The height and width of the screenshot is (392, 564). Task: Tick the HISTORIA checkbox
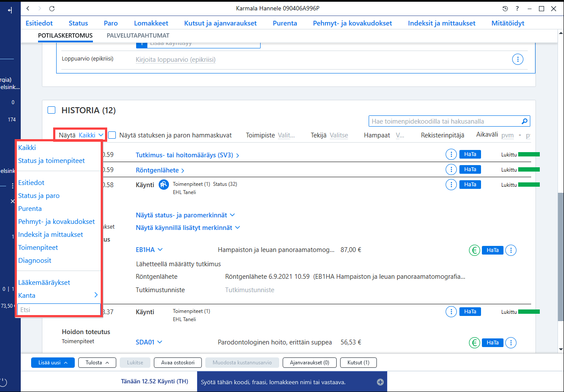point(51,110)
